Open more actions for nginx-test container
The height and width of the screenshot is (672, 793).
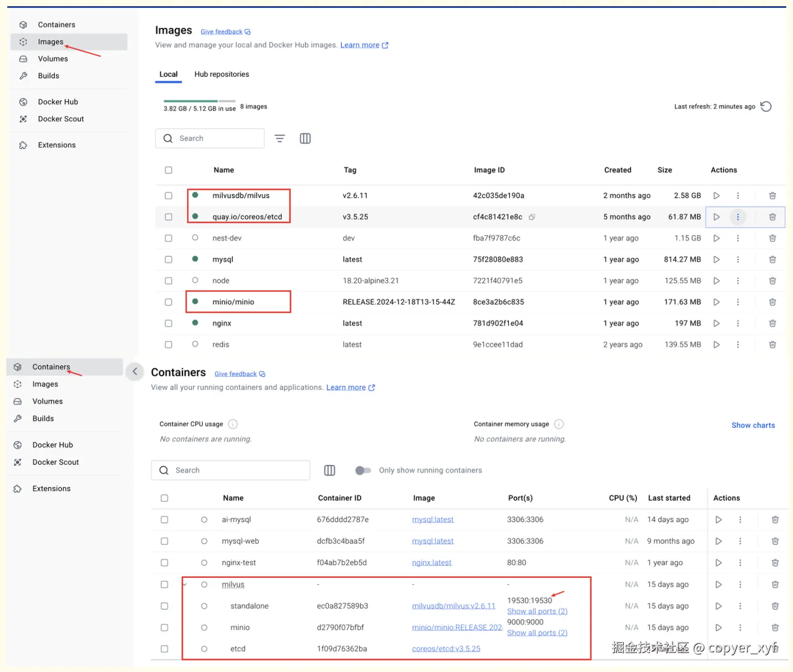tap(740, 563)
